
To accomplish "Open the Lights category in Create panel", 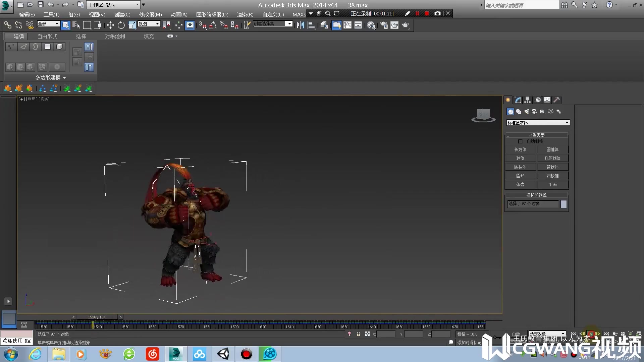I will pyautogui.click(x=527, y=111).
